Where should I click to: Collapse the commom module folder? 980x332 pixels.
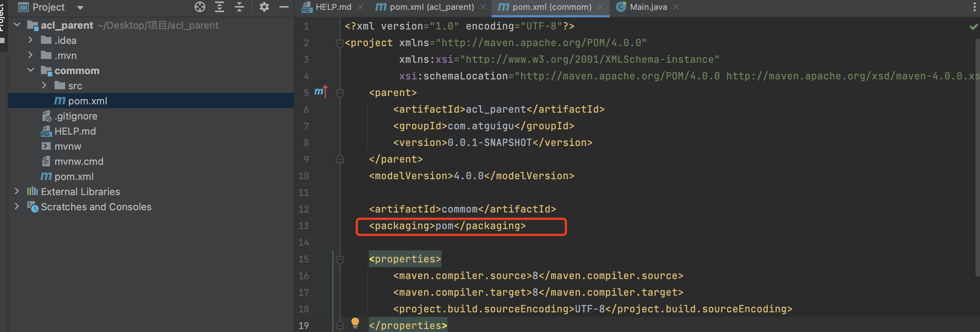(30, 70)
